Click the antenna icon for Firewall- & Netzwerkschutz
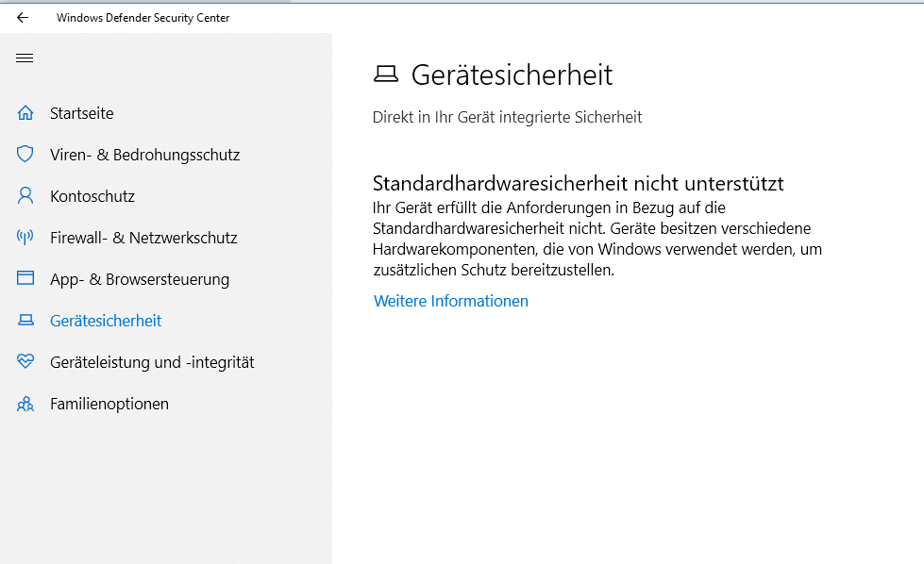Screen dimensions: 924x564 tap(25, 238)
